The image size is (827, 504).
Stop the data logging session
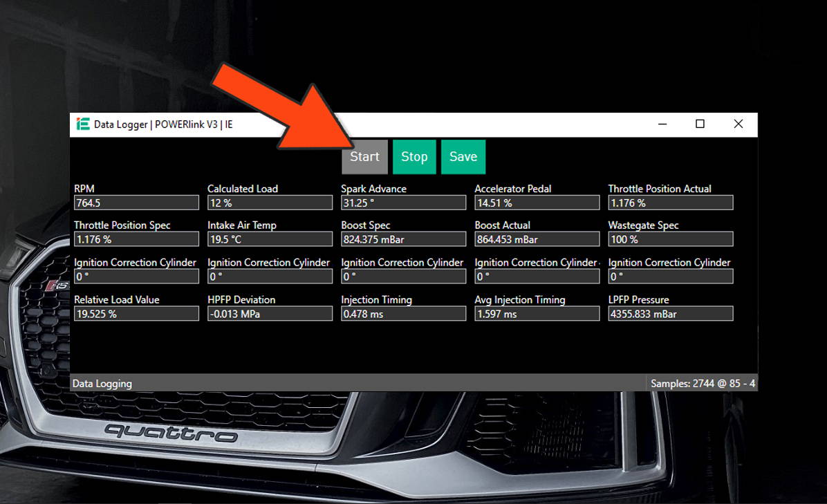414,156
